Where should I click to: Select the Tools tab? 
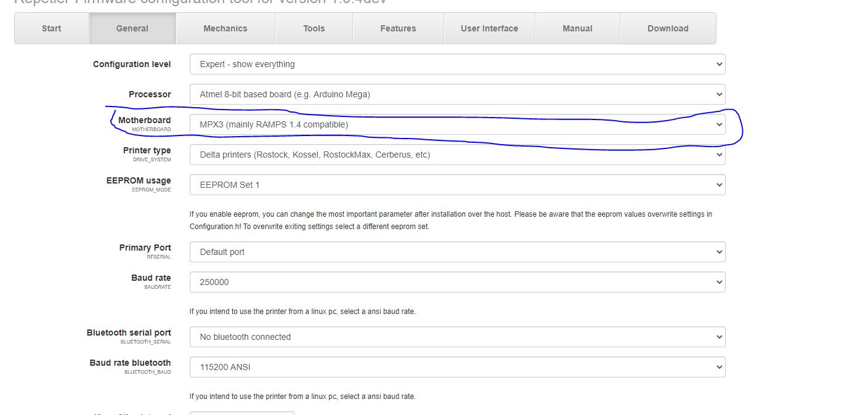pos(314,28)
